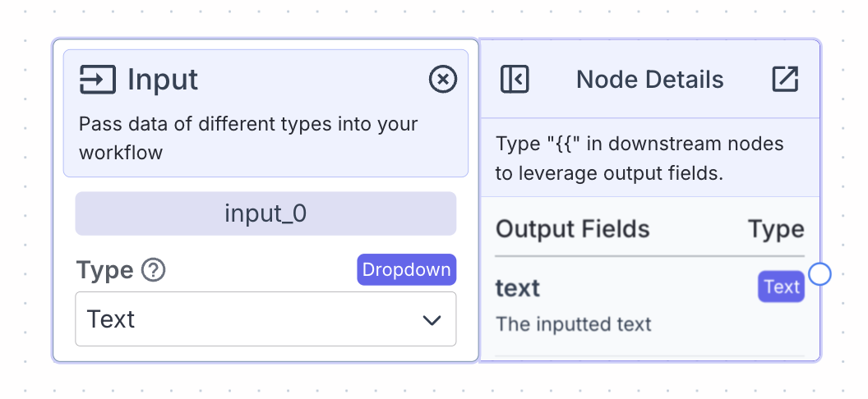
Task: Click the Dropdown mode badge
Action: (406, 269)
